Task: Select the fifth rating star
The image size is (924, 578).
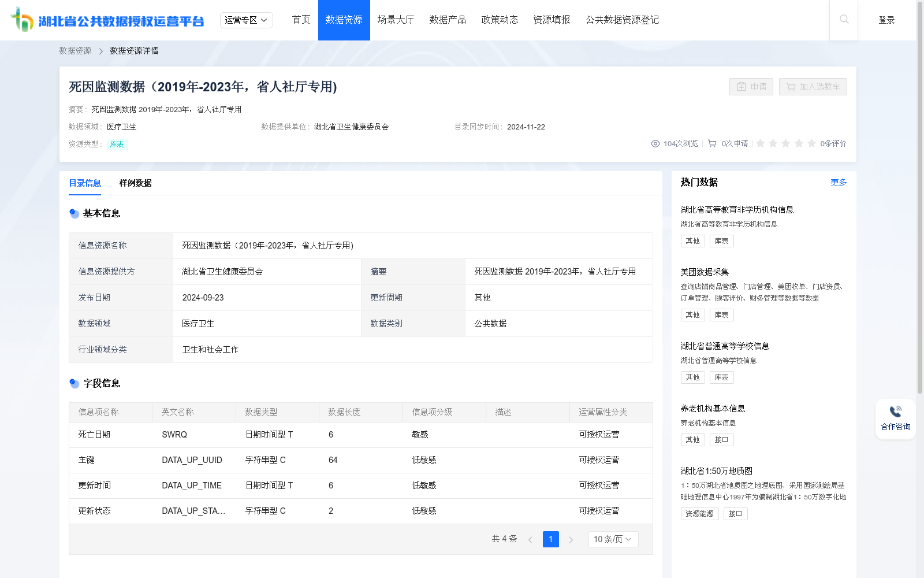Action: (811, 143)
